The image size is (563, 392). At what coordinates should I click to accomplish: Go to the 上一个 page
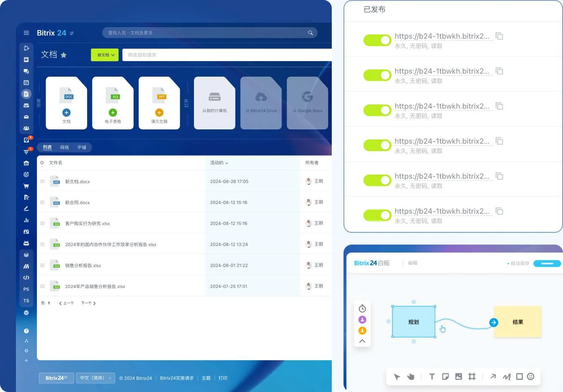[x=67, y=303]
